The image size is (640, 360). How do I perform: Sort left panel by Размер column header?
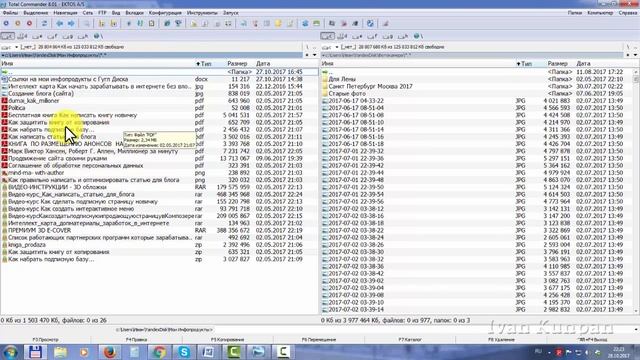[237, 64]
